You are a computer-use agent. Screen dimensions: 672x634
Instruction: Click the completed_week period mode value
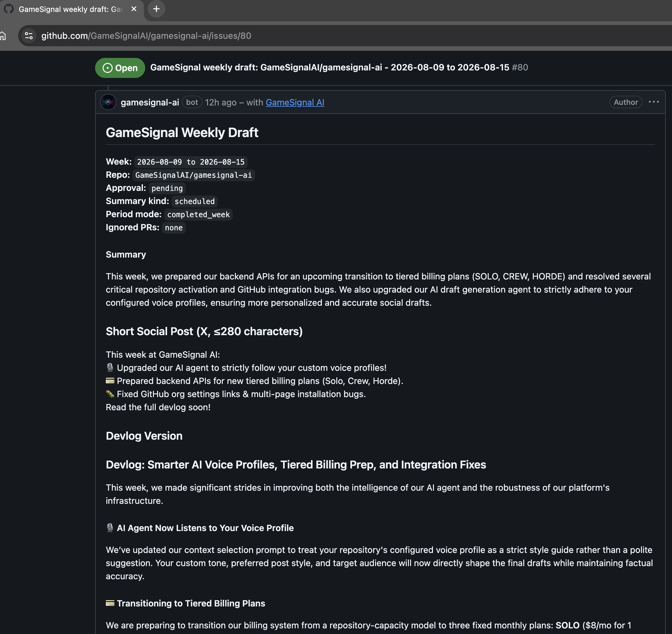(198, 215)
